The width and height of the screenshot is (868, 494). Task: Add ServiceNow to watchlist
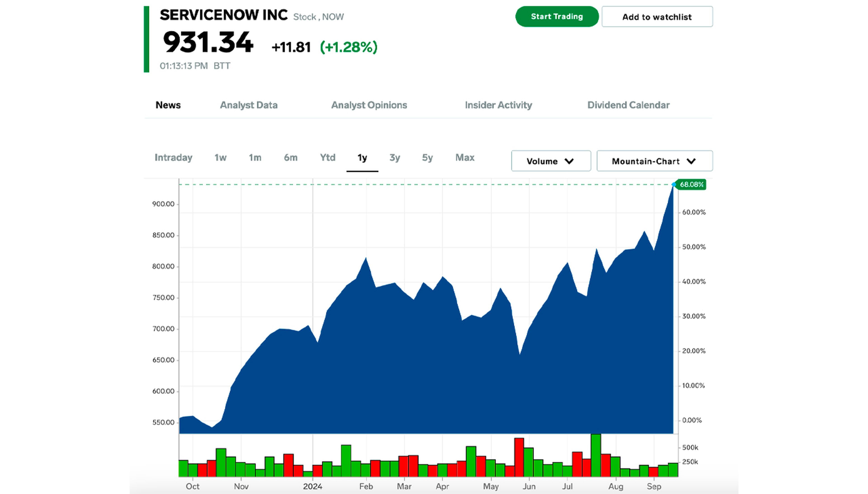(657, 17)
